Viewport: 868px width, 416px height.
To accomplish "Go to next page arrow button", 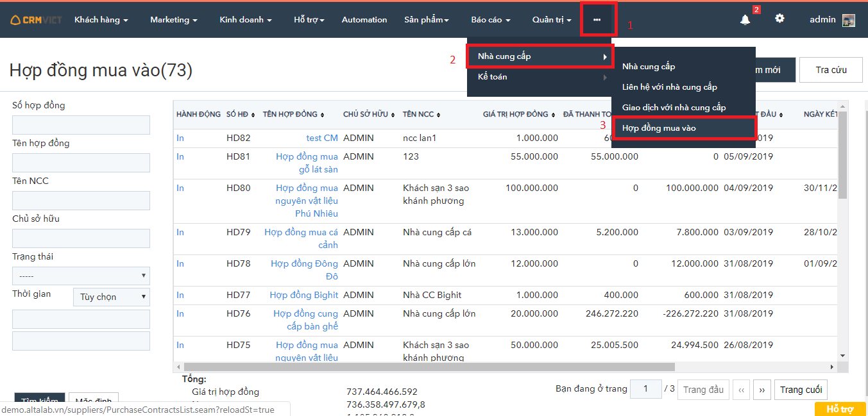I will click(762, 390).
